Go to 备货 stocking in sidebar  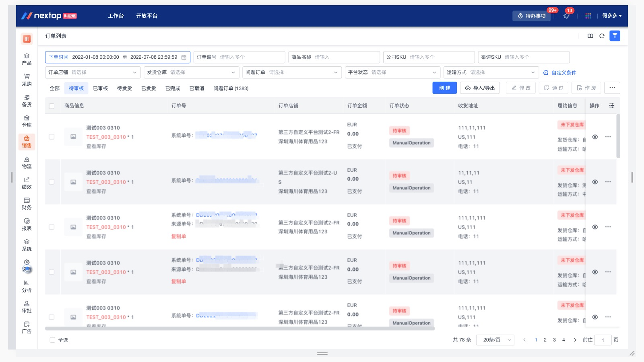27,101
